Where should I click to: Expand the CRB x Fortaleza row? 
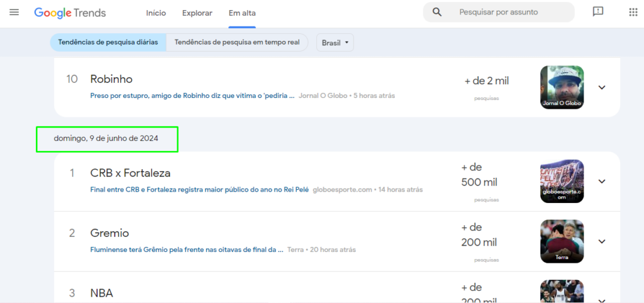pyautogui.click(x=602, y=181)
